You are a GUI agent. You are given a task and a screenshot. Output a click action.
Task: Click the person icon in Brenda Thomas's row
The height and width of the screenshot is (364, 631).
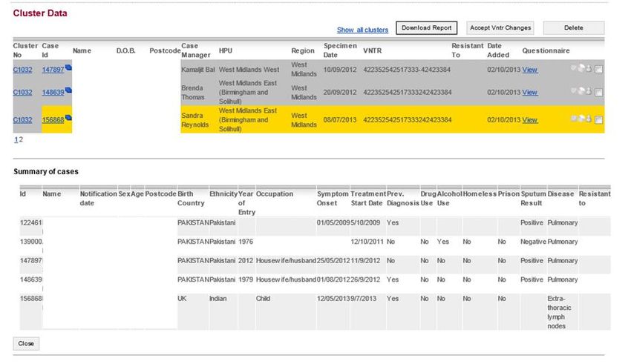click(589, 91)
